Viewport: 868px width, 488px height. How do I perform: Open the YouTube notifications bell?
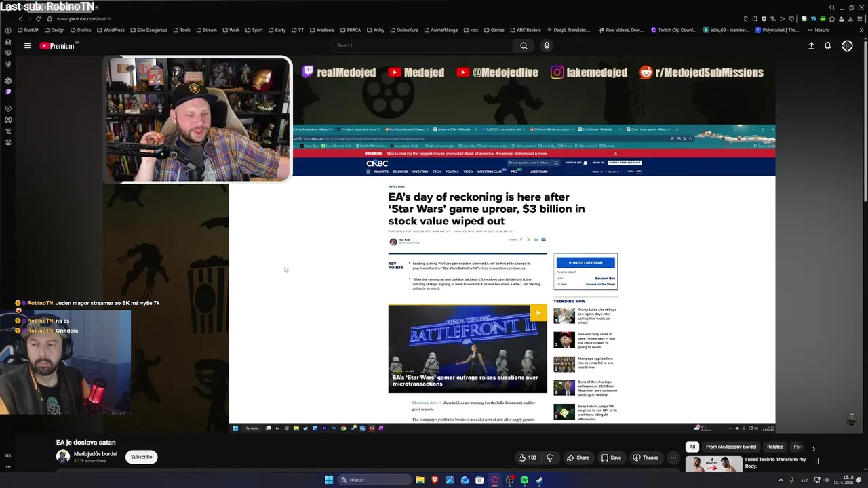click(x=827, y=46)
